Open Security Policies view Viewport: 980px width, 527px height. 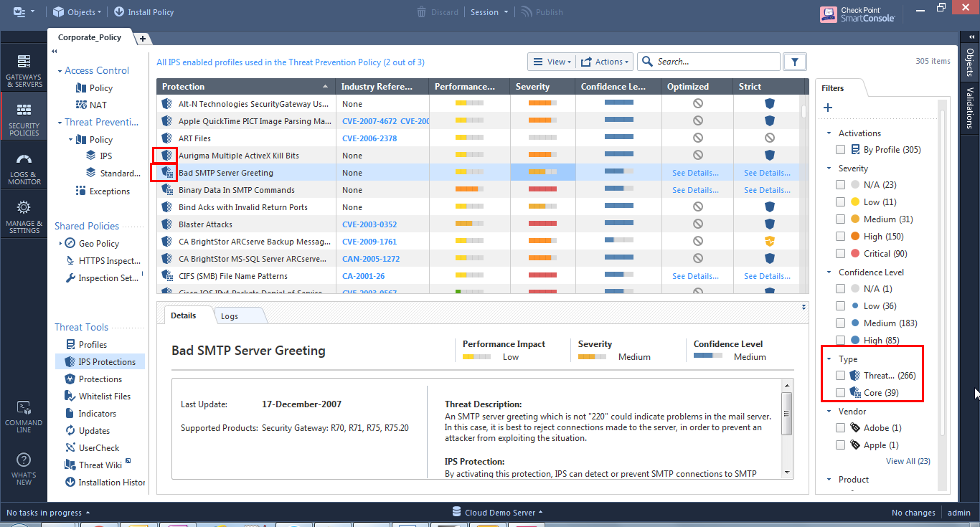(x=24, y=118)
